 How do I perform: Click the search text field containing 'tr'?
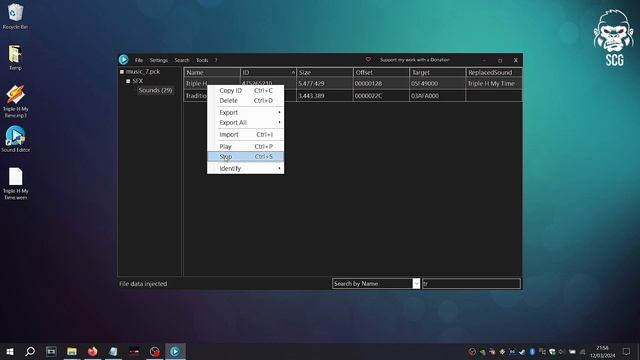[x=471, y=283]
